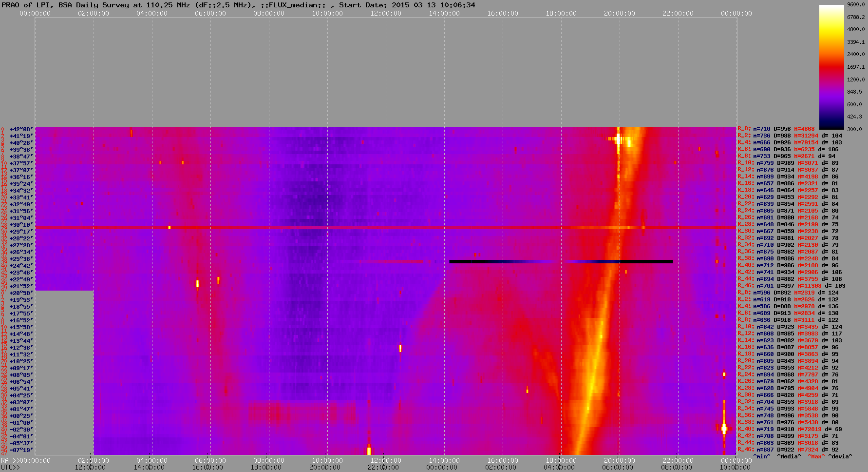Screen dimensions: 868x472
Task: Click stats row with M=2591
Action: 788,204
